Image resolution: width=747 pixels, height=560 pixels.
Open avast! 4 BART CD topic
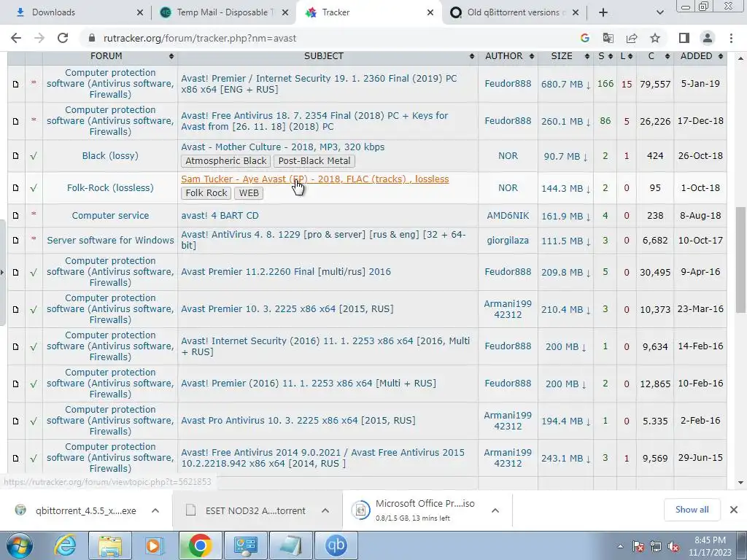tap(220, 216)
